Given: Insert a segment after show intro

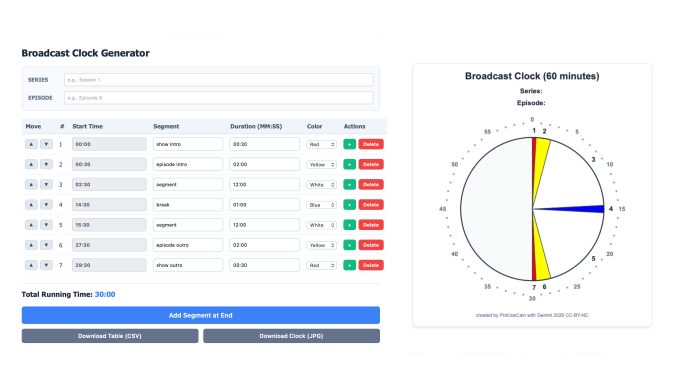Looking at the screenshot, I should coord(349,144).
